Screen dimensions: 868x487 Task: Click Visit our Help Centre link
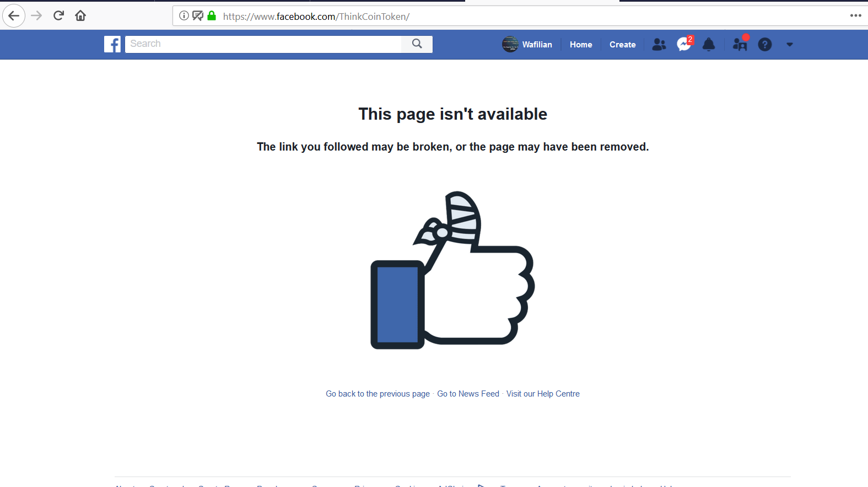543,394
